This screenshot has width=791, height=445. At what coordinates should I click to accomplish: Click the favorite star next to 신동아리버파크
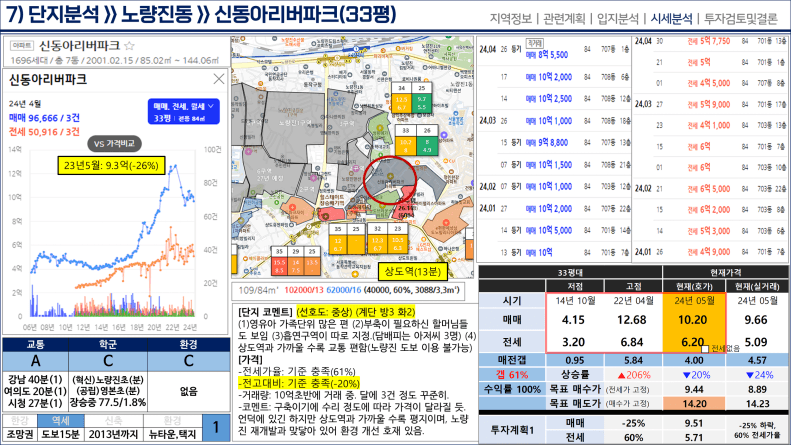pos(129,46)
